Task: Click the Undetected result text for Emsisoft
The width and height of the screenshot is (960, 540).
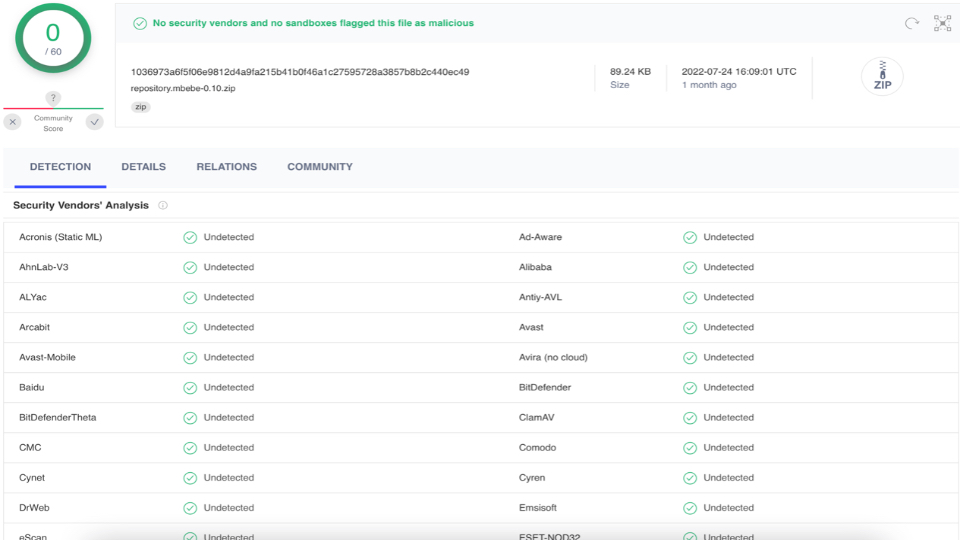Action: click(729, 507)
